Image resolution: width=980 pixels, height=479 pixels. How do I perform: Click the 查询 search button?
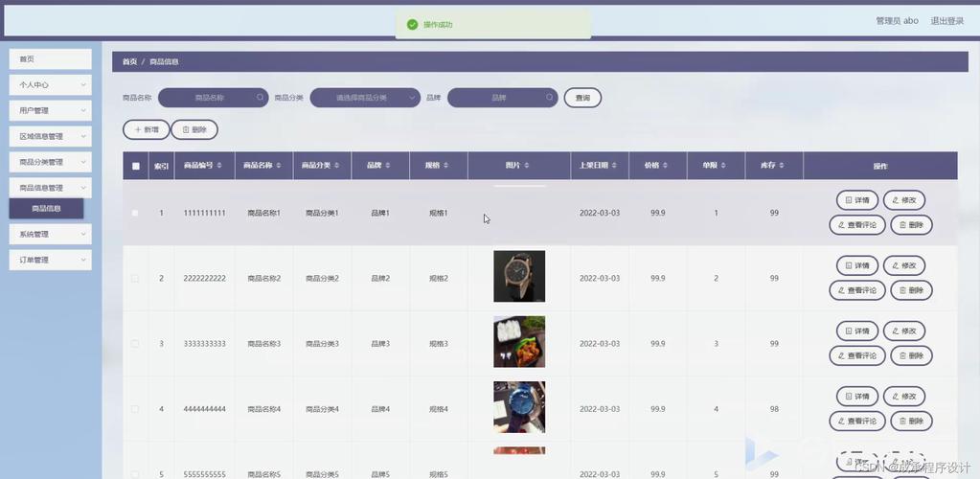point(582,98)
